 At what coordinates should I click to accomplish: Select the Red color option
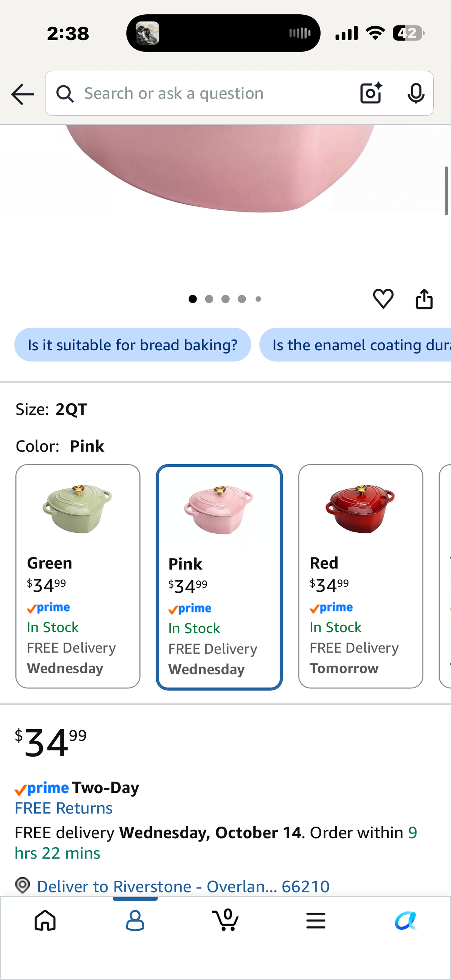coord(360,576)
